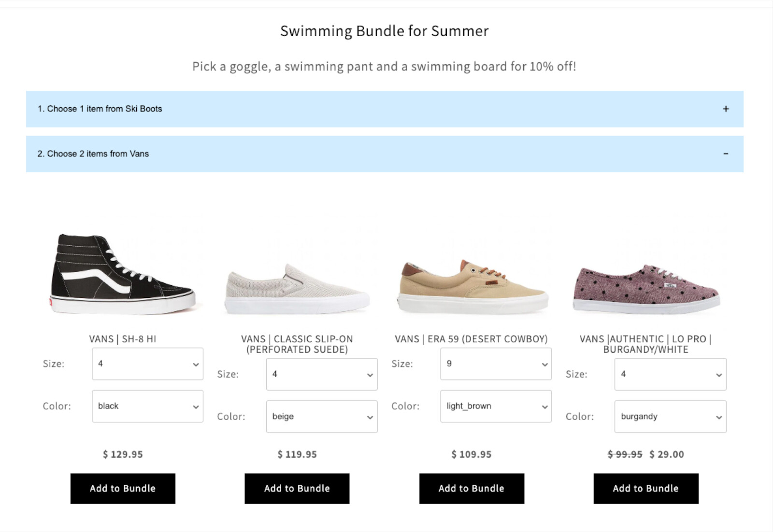Add Vans SH-8 HI to bundle
Viewport: 773px width, 532px height.
click(123, 489)
